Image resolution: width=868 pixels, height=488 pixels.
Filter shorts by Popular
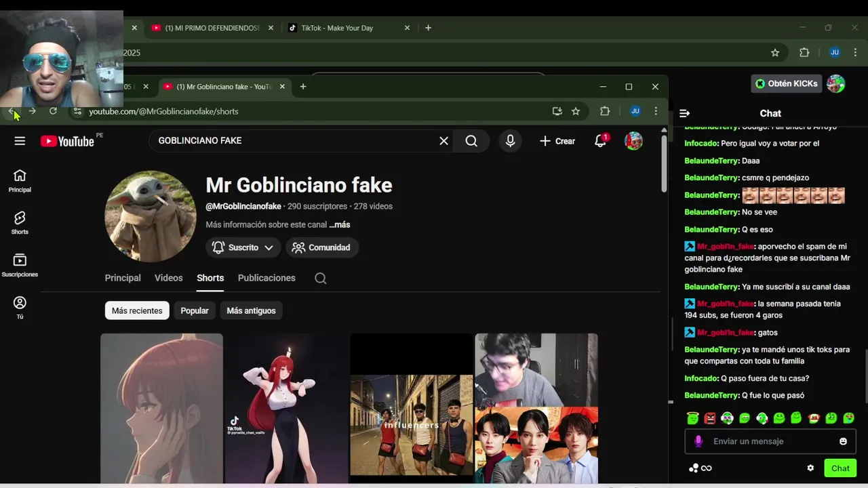point(195,310)
